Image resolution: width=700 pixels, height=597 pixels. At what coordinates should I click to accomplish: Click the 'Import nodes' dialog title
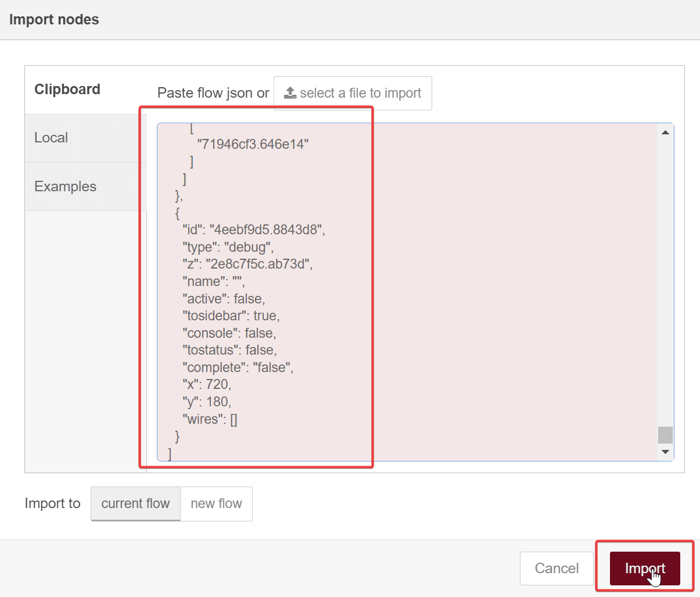54,19
